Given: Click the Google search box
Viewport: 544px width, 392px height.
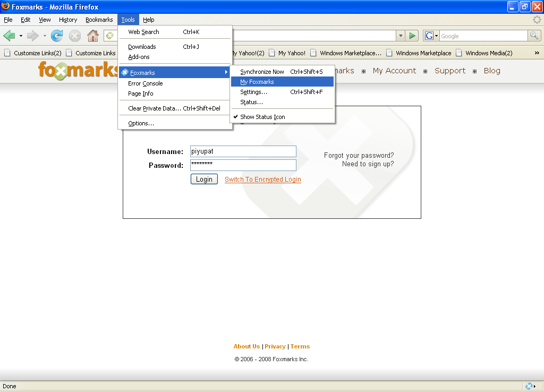Looking at the screenshot, I should click(483, 36).
